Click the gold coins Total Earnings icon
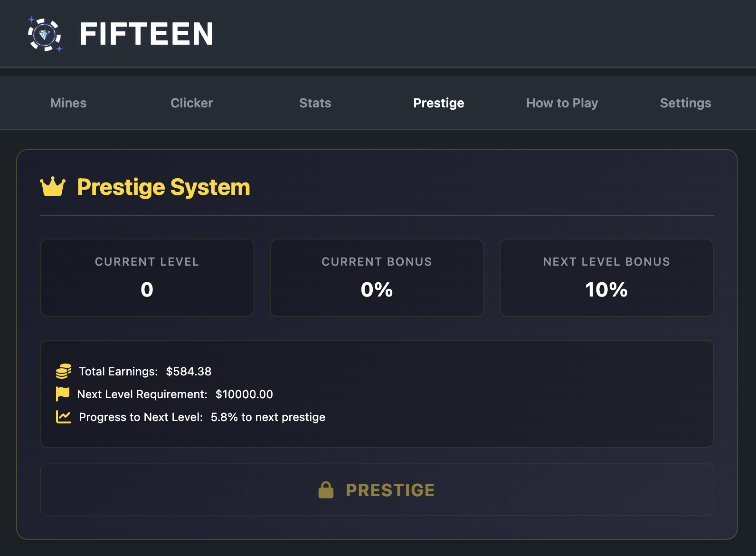The height and width of the screenshot is (556, 756). coord(64,371)
